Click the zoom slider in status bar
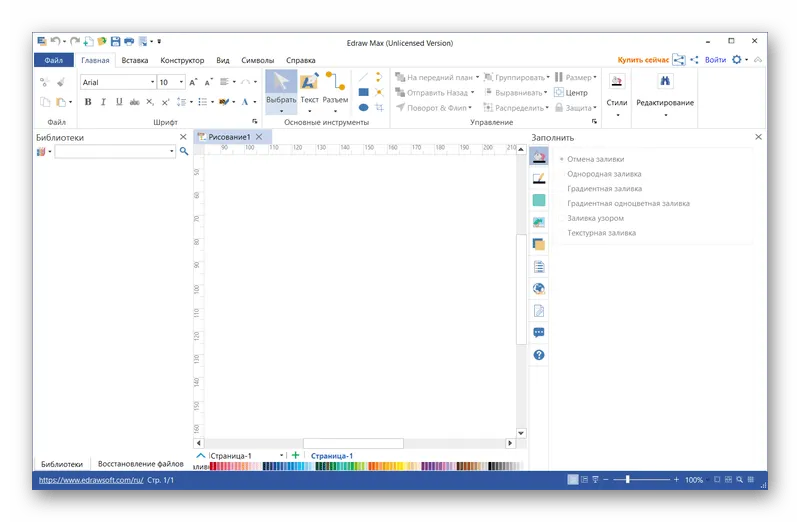 pos(641,480)
